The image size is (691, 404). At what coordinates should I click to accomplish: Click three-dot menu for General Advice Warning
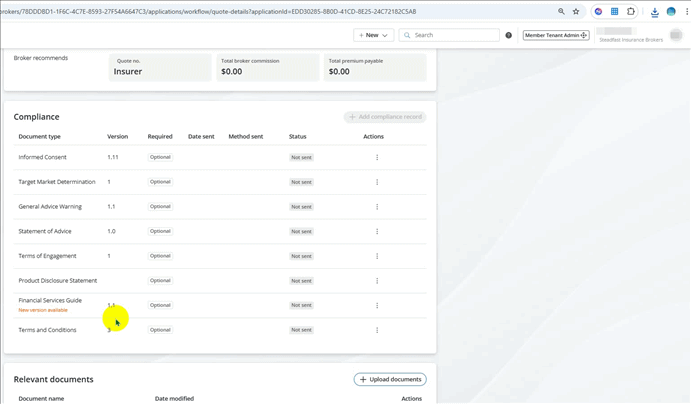(x=377, y=207)
